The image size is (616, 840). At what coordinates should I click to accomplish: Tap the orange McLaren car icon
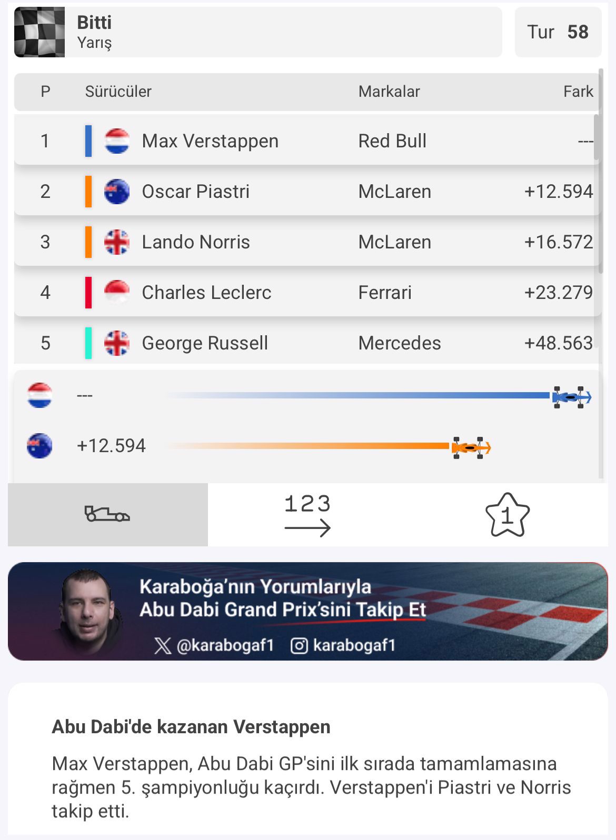click(x=471, y=447)
